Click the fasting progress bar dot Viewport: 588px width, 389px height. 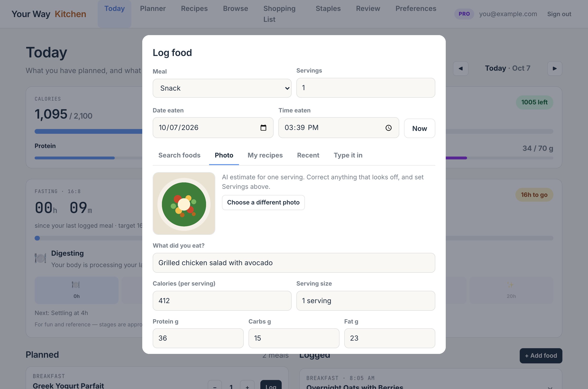(x=37, y=238)
